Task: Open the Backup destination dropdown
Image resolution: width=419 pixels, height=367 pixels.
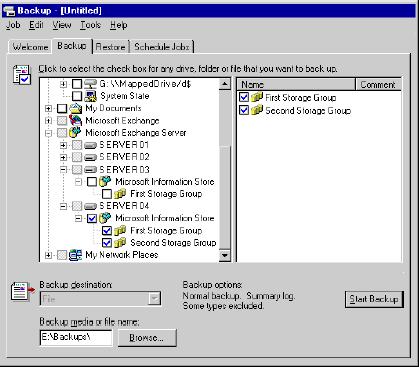Action: (x=154, y=298)
